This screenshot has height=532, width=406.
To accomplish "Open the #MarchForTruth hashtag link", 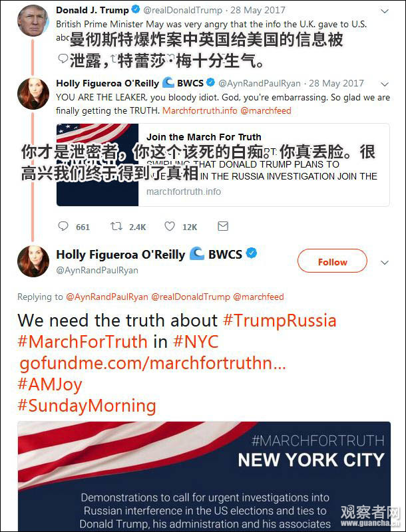I will coord(83,342).
